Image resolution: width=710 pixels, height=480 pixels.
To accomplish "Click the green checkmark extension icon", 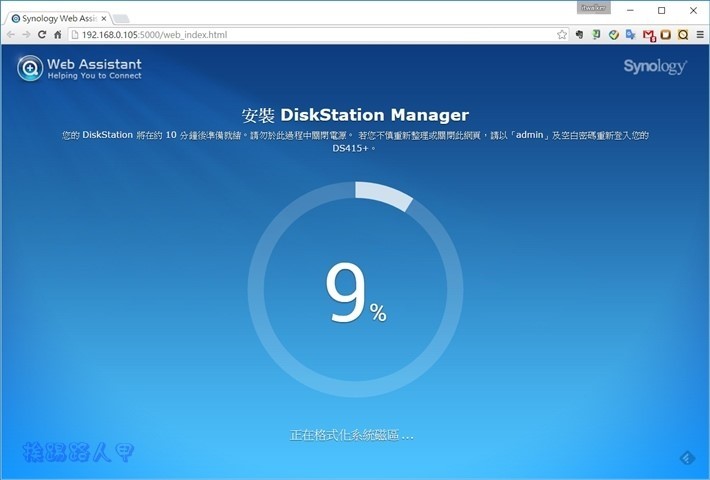I will (x=613, y=34).
